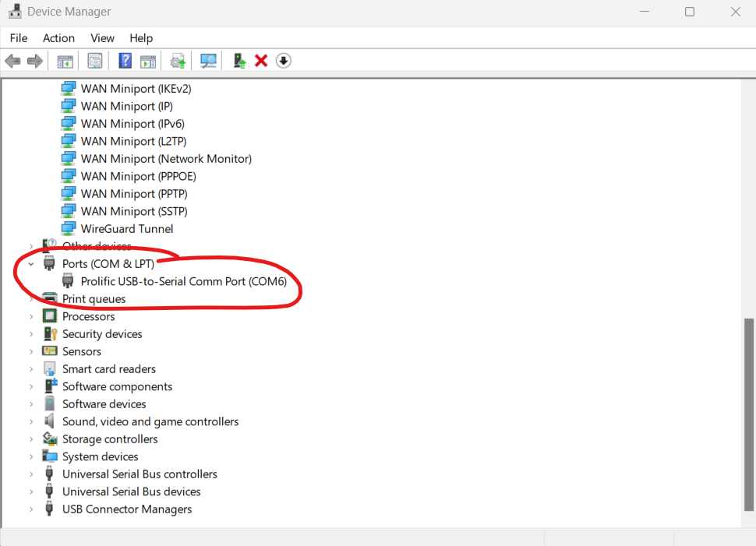Select the Print queues label
Screen dimensions: 756x546
[x=94, y=299]
